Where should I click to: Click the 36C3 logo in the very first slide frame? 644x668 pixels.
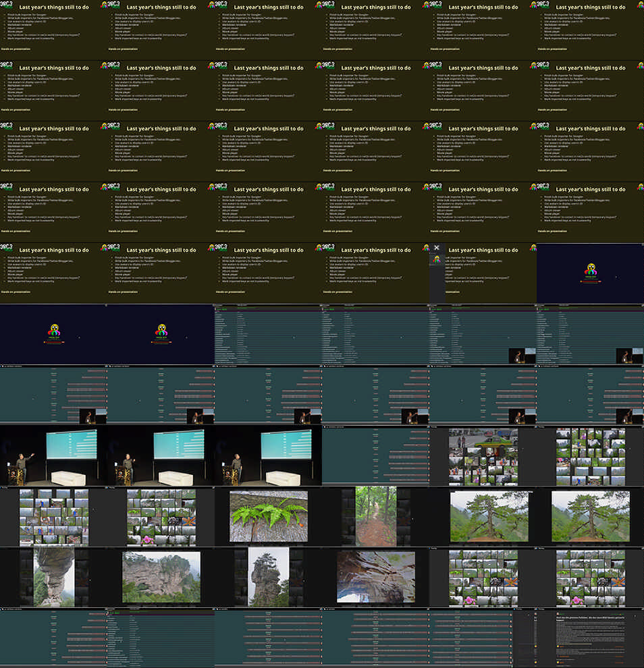7,5
